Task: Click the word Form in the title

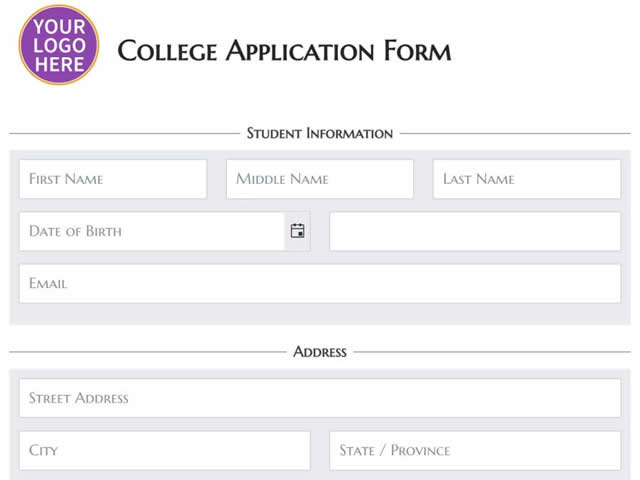Action: (417, 51)
